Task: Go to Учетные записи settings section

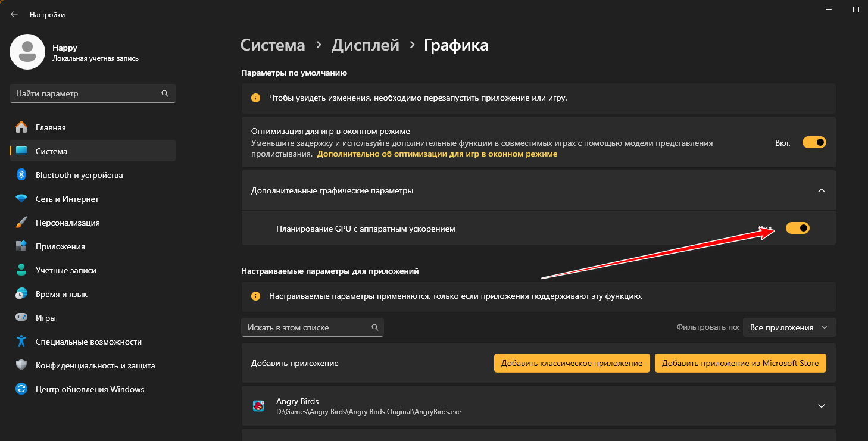Action: pos(65,270)
